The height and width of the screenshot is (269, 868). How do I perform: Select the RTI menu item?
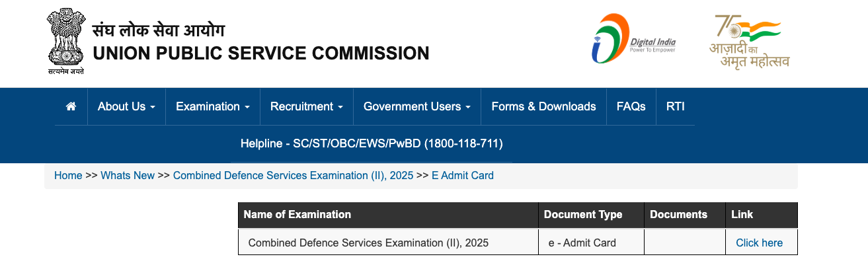click(x=676, y=106)
